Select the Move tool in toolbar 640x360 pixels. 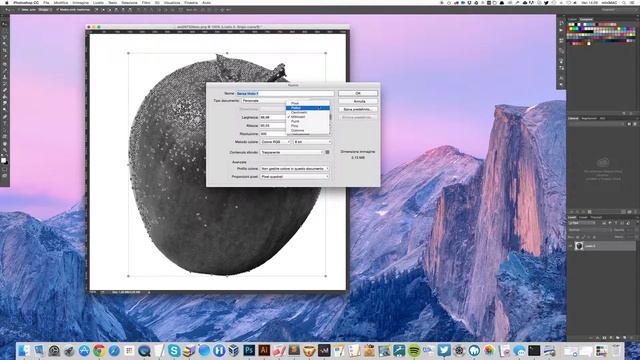(x=4, y=24)
